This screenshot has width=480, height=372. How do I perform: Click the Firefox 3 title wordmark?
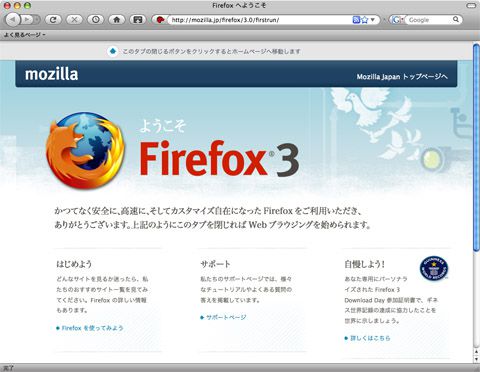coord(219,159)
